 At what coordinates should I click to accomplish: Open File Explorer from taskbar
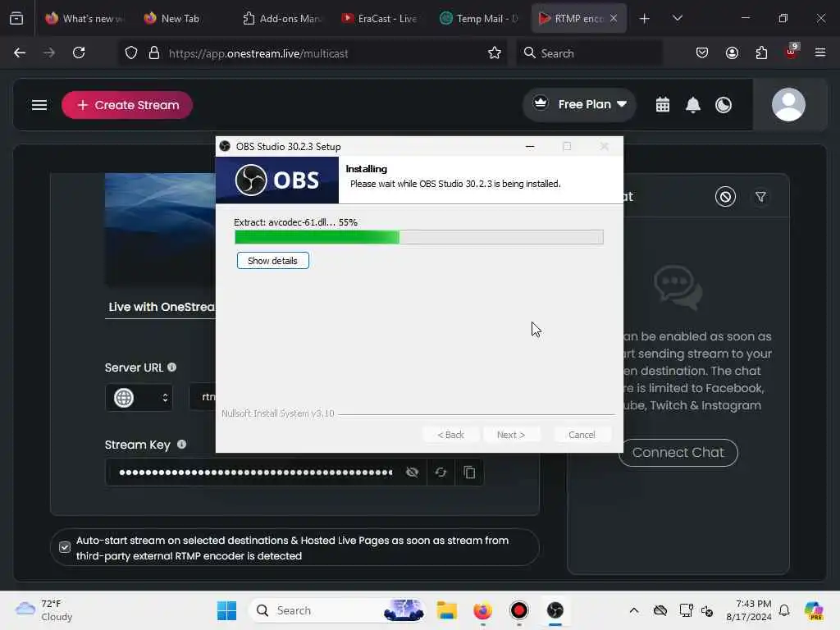(446, 610)
